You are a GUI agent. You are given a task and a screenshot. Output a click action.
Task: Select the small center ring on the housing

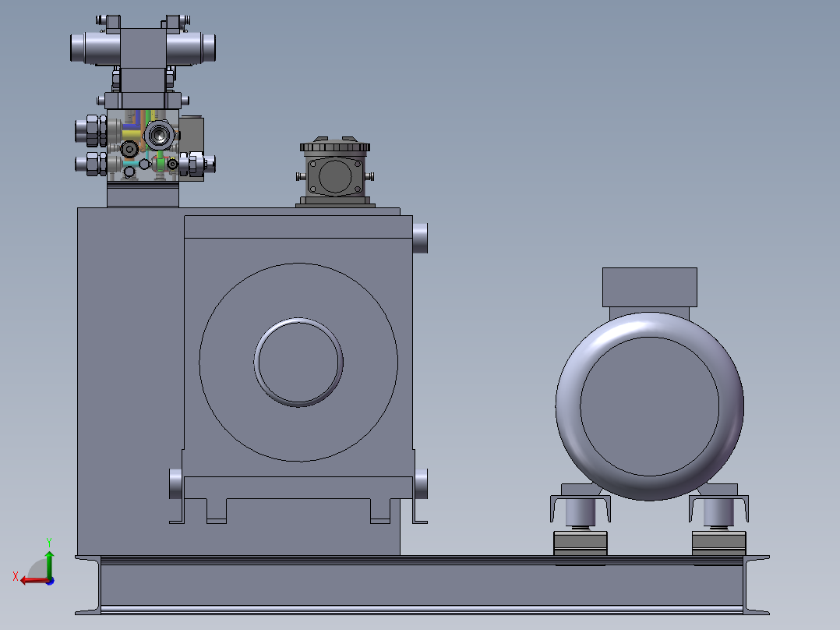tap(298, 363)
